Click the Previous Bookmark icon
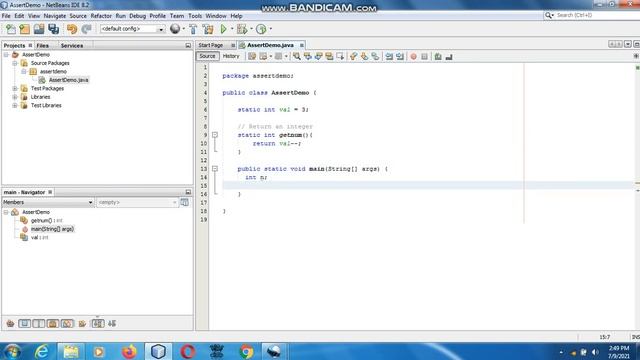640x360 pixels. (353, 57)
